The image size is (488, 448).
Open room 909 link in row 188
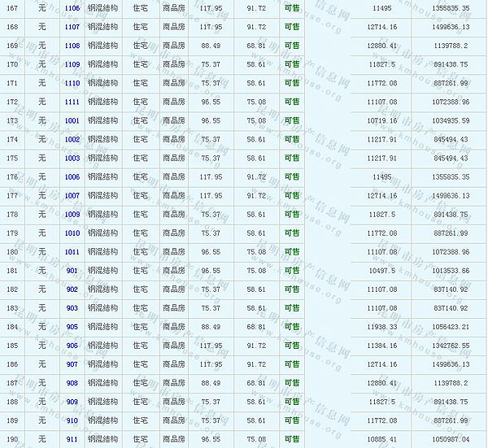(72, 402)
